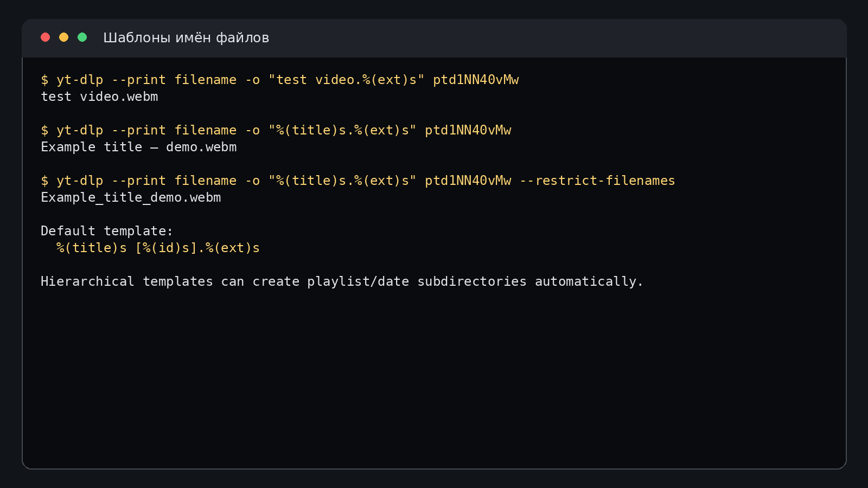
Task: Click the output "Example_title_demo.webm"
Action: pos(131,197)
